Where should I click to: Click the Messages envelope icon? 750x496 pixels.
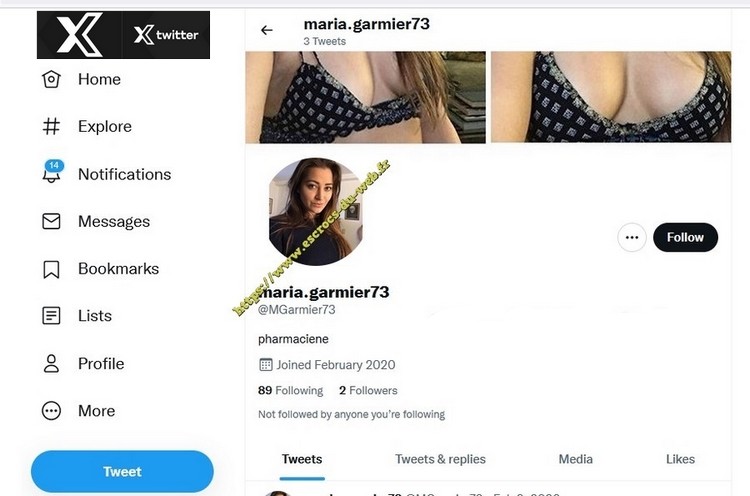coord(51,222)
